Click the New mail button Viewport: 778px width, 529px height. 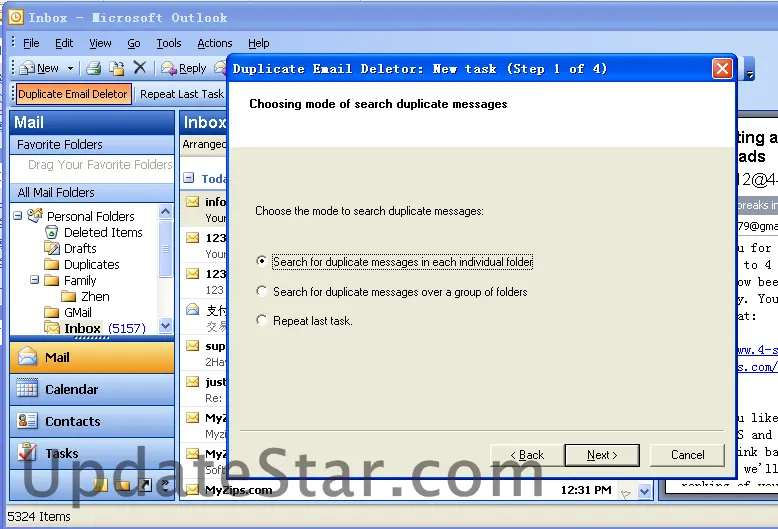40,68
